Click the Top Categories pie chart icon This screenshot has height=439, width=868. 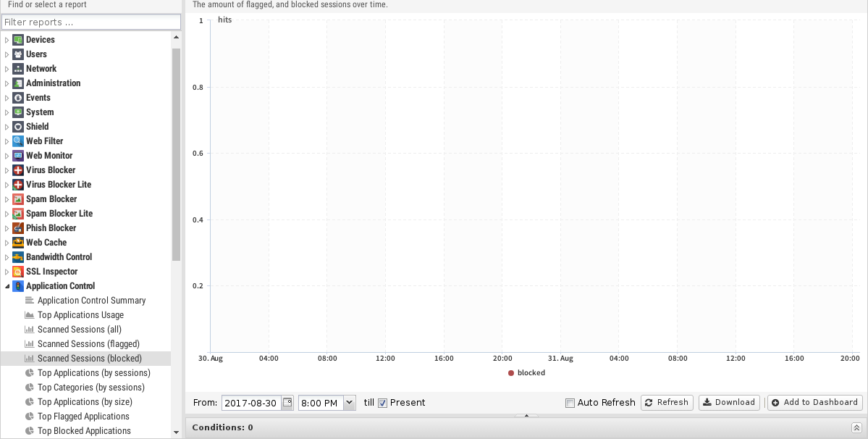tap(30, 388)
